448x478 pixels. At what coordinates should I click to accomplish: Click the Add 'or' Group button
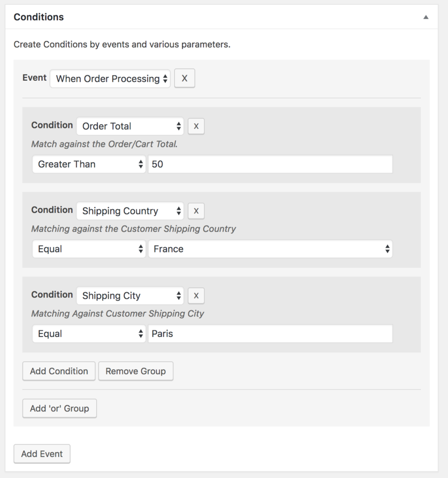point(59,408)
